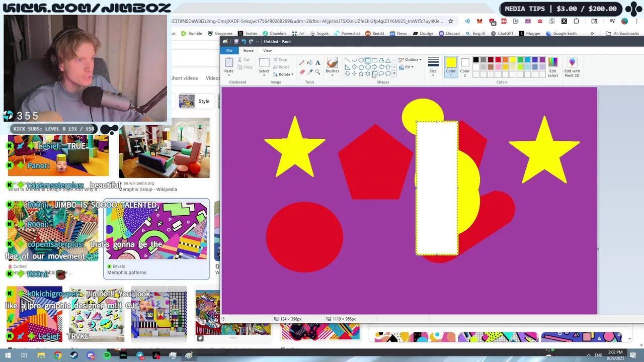Open the shape Fill dropdown
This screenshot has width=644, height=362.
pos(406,67)
